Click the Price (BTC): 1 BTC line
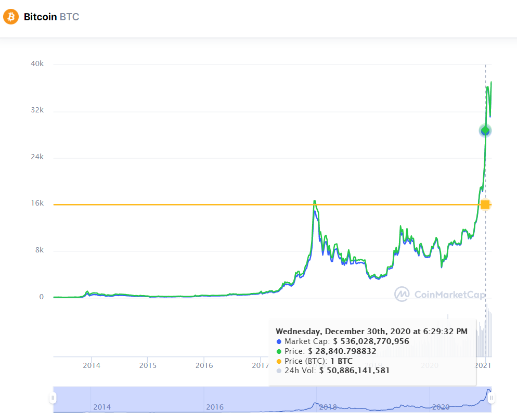The height and width of the screenshot is (420, 517). pyautogui.click(x=315, y=361)
